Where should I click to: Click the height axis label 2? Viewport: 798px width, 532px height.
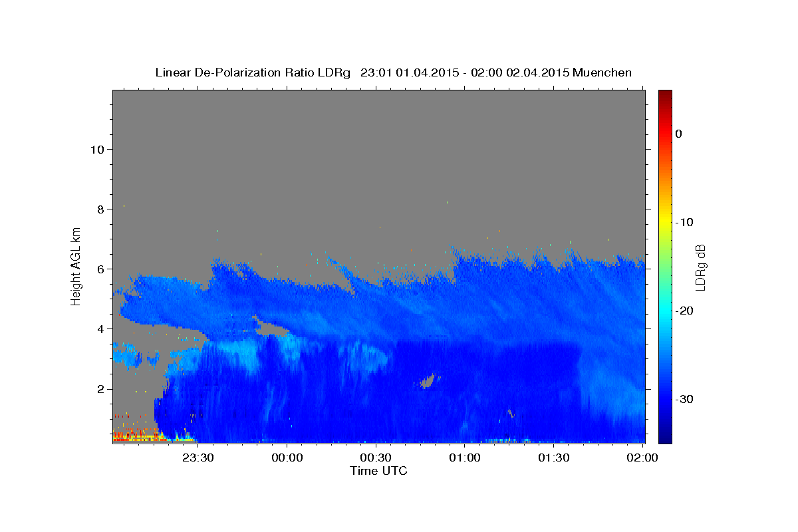click(x=99, y=388)
